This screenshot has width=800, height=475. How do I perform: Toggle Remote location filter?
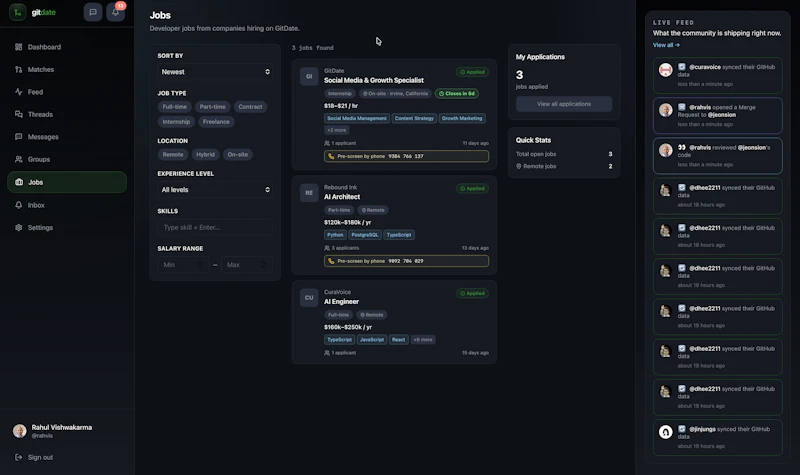pyautogui.click(x=173, y=155)
